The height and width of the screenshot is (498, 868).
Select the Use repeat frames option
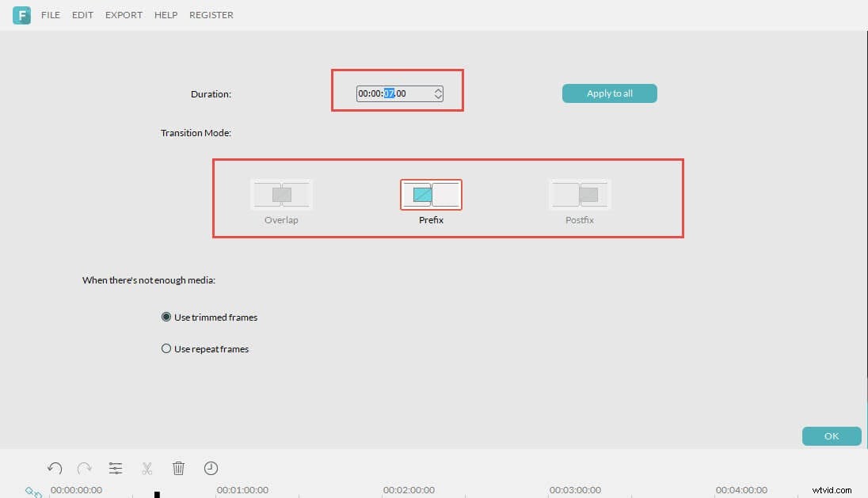tap(166, 348)
